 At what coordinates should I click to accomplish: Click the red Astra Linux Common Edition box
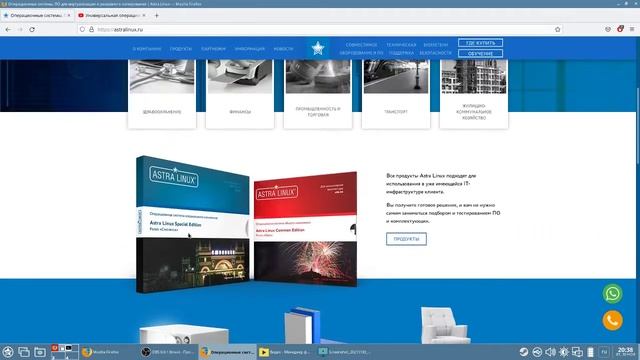(305, 229)
